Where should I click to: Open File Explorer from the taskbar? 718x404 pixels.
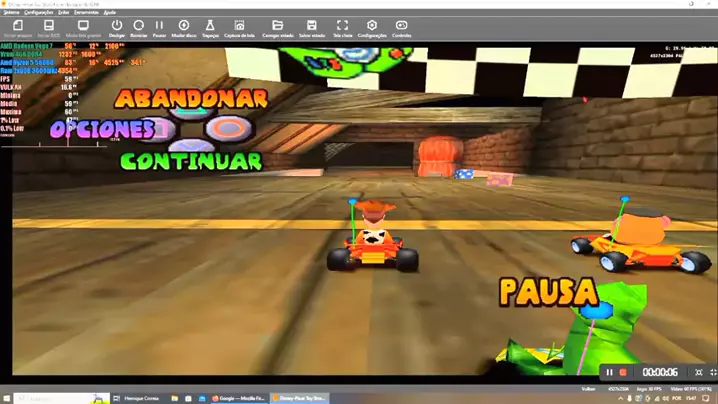pos(174,399)
